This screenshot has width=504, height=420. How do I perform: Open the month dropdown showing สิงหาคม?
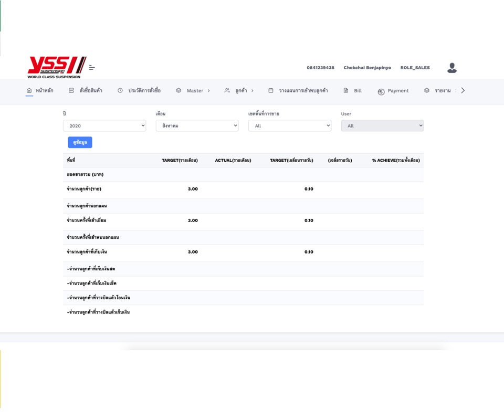[x=197, y=125]
